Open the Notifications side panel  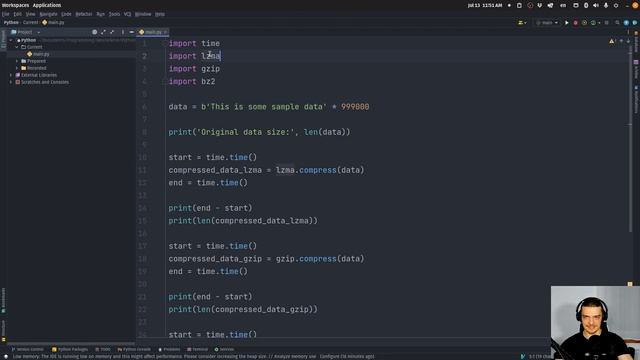click(636, 99)
